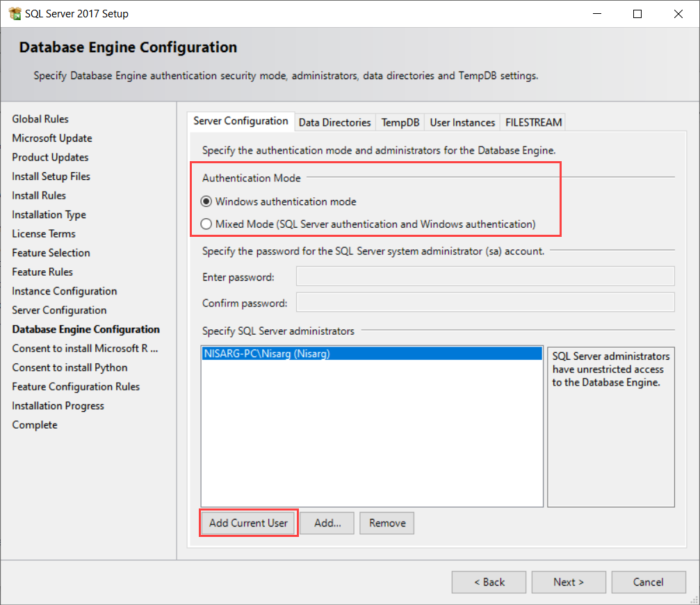This screenshot has height=605, width=700.
Task: Select Windows authentication mode
Action: tap(206, 201)
